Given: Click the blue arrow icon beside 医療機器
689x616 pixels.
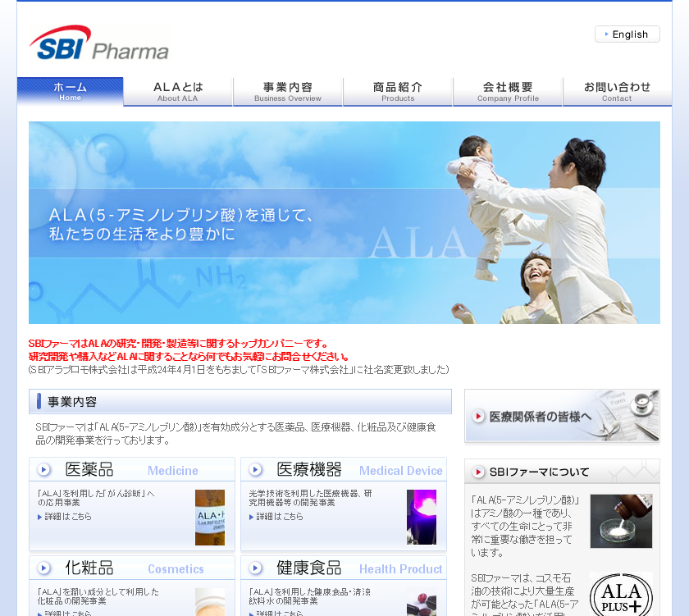Looking at the screenshot, I should pos(255,470).
